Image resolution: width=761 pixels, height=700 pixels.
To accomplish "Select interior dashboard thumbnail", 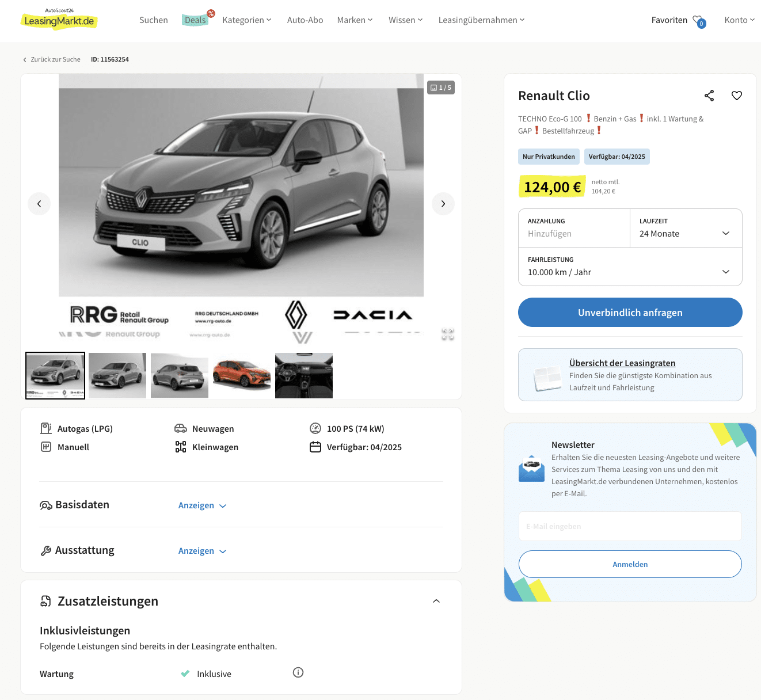I will coord(304,375).
